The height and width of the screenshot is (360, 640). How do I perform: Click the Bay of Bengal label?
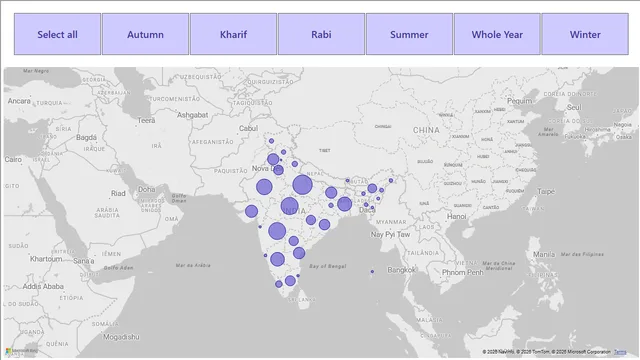pyautogui.click(x=327, y=266)
